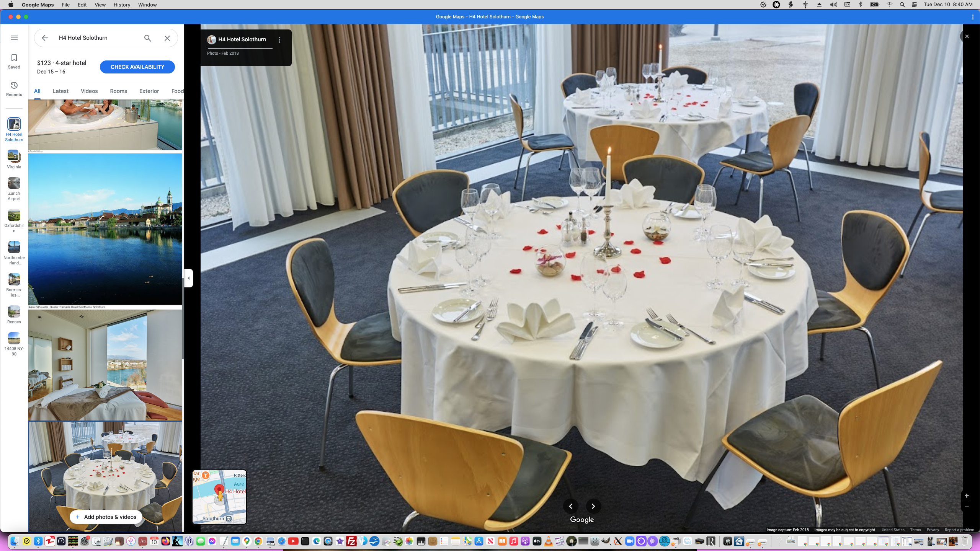The height and width of the screenshot is (551, 980).
Task: Click the Report a problem link
Action: (x=959, y=530)
